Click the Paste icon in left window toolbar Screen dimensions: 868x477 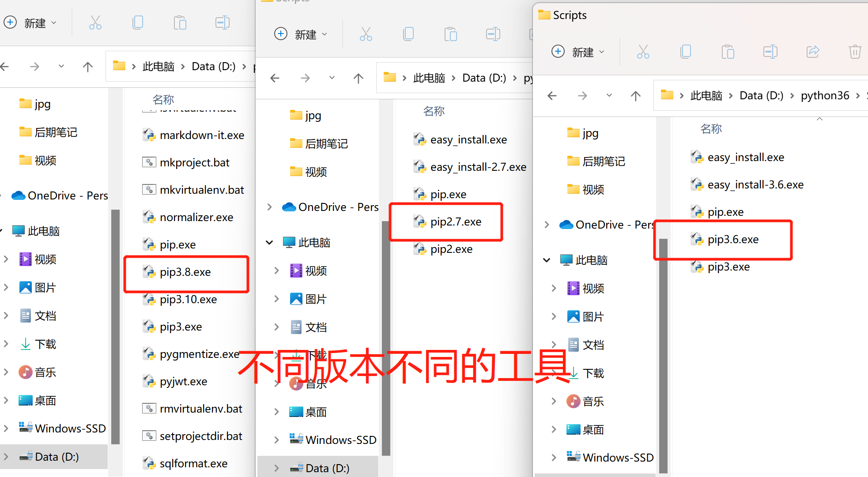tap(180, 23)
